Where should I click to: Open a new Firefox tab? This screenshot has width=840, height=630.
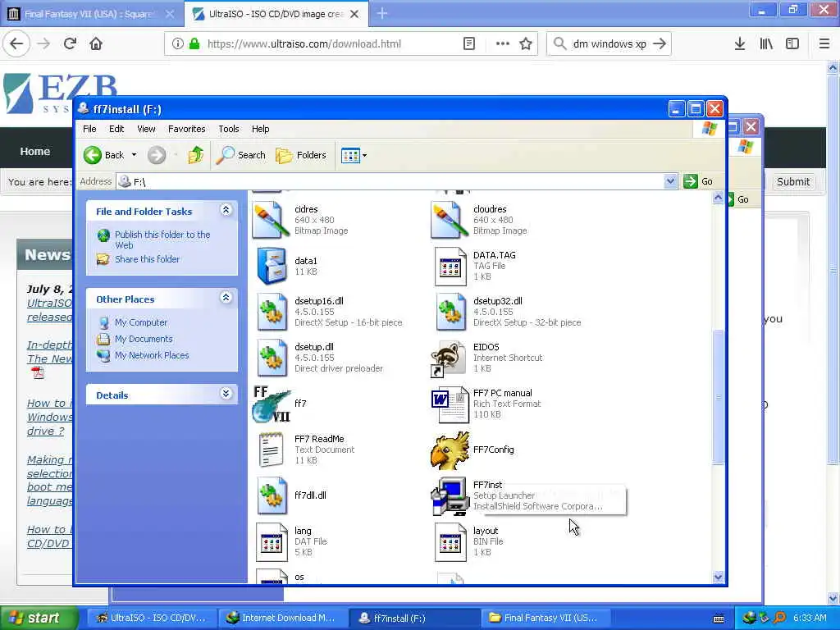(382, 13)
